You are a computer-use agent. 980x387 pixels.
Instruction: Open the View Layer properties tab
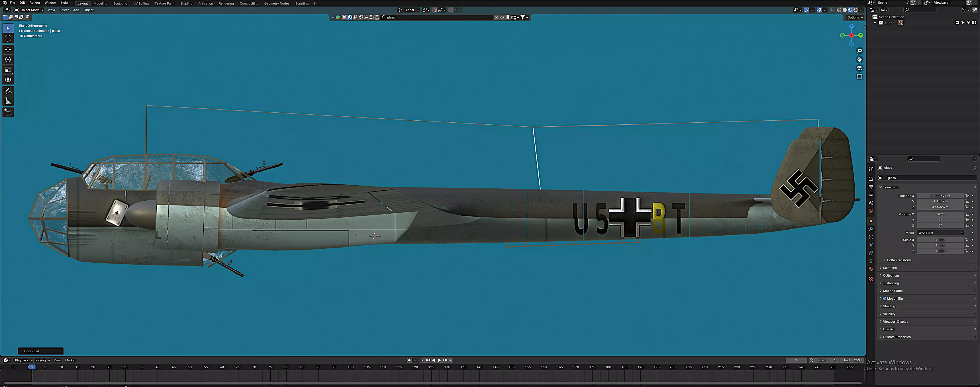pos(871,195)
